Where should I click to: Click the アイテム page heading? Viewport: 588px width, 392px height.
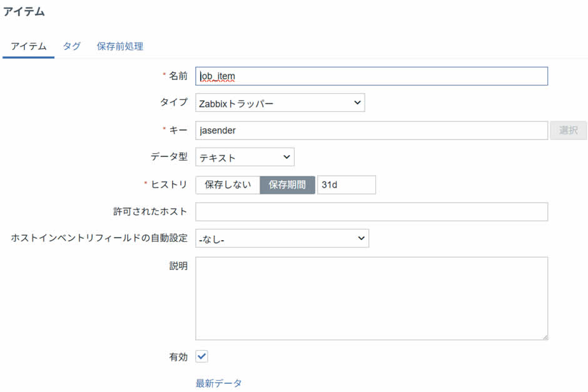(24, 11)
